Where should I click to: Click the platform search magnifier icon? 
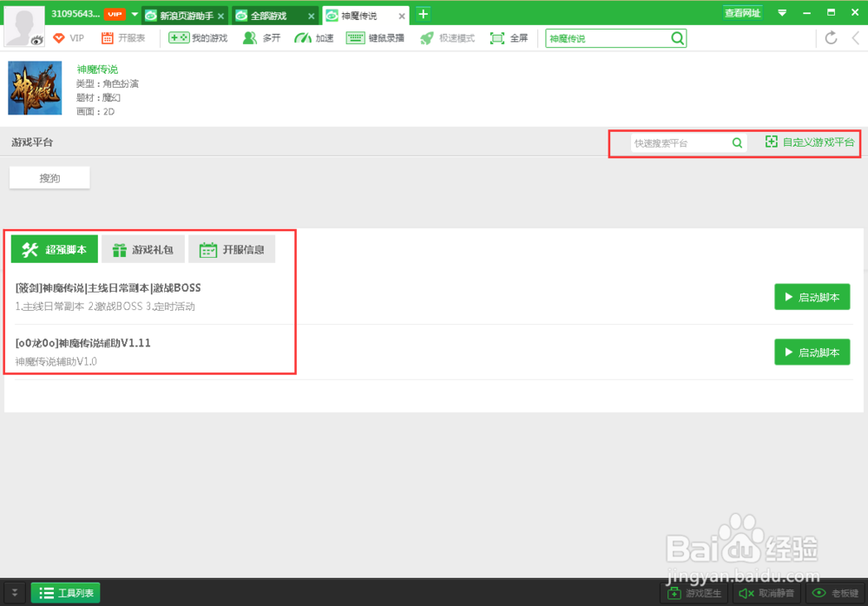[737, 143]
